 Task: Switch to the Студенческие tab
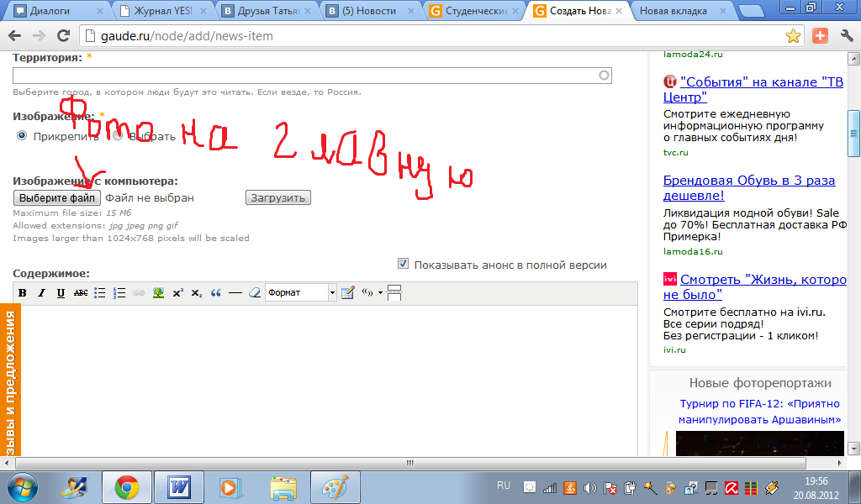[x=474, y=10]
